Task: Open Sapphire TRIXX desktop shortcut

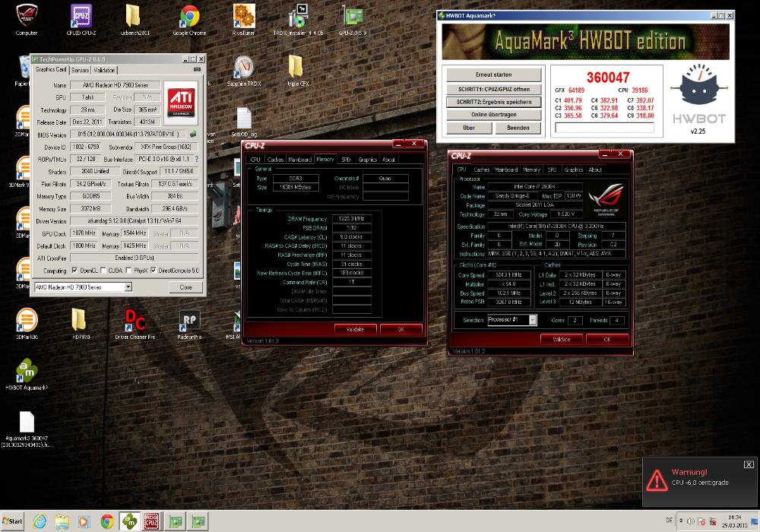Action: 244,71
